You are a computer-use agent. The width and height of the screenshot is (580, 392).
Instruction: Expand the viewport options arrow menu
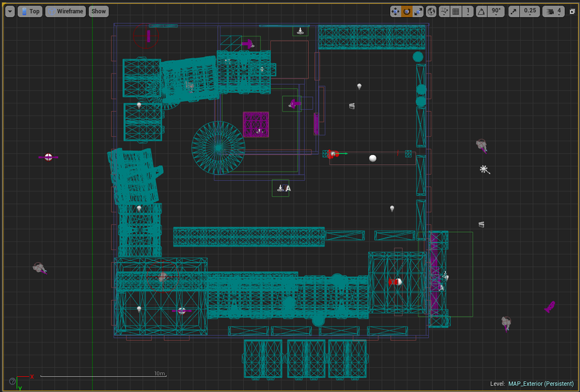click(x=10, y=11)
